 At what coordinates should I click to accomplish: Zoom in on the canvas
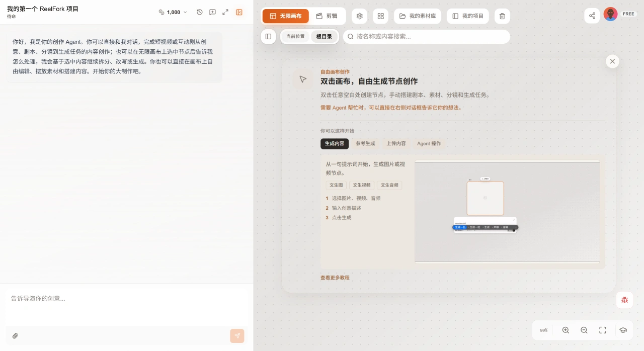point(566,330)
